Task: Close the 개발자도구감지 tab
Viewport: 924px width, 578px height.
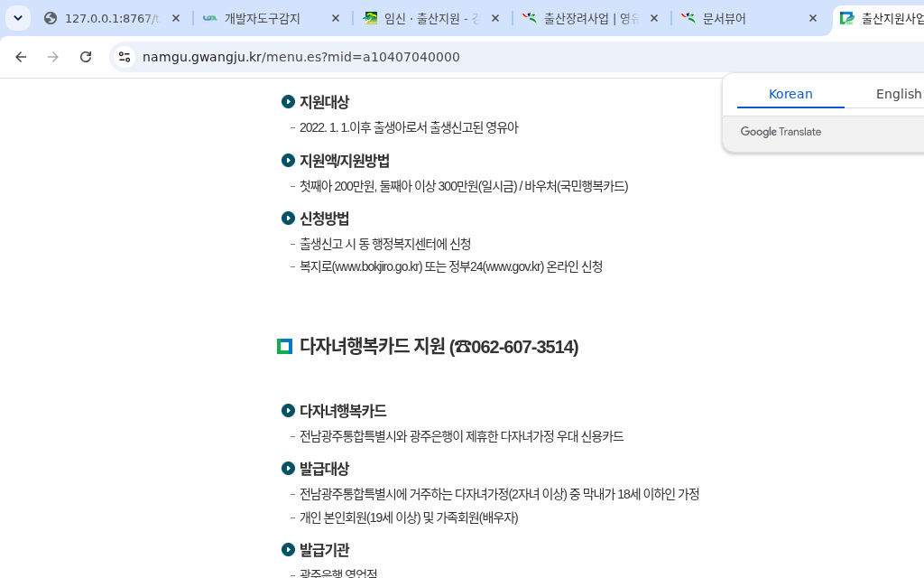Action: pos(336,18)
